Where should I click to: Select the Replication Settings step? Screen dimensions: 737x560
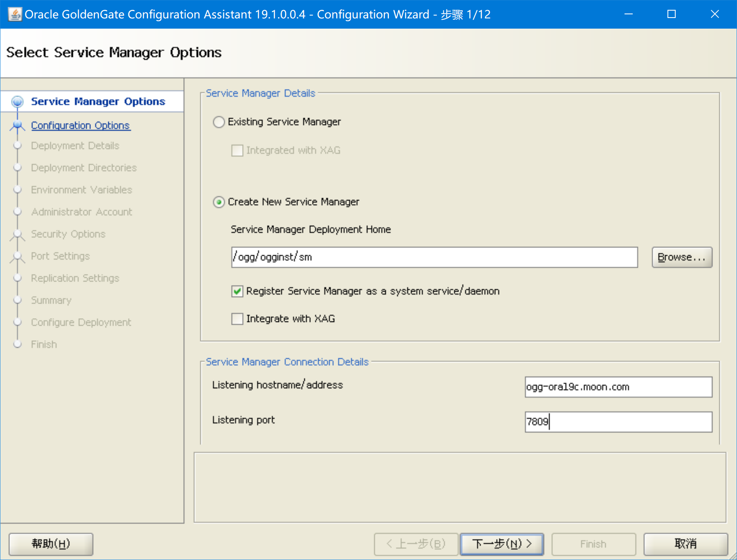click(75, 279)
